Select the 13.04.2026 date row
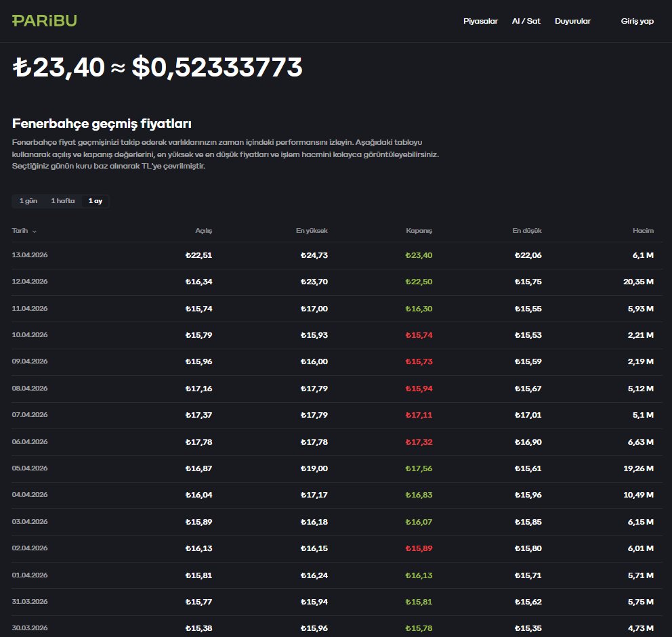672x637 pixels. click(x=337, y=255)
